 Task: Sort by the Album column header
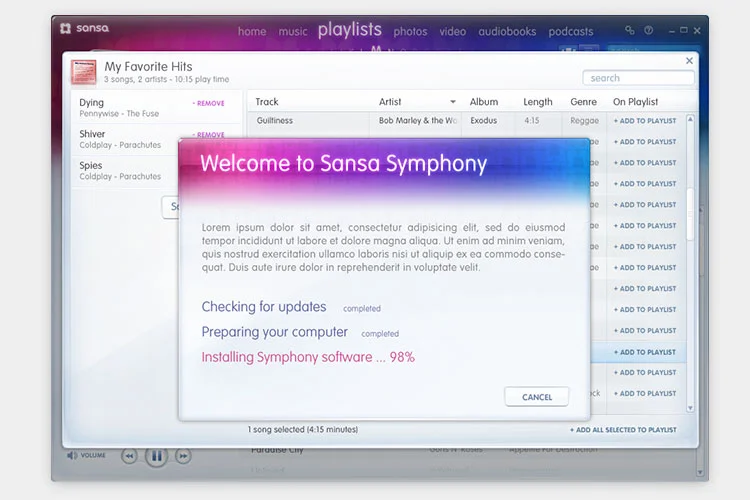point(484,101)
